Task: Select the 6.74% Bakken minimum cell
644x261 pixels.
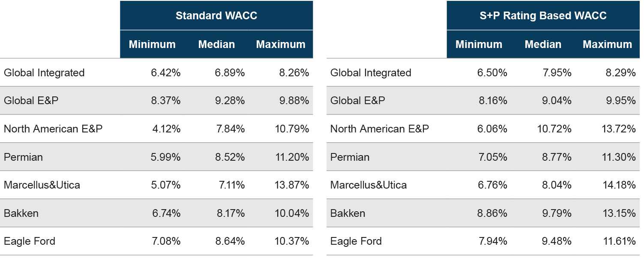Action: 165,213
